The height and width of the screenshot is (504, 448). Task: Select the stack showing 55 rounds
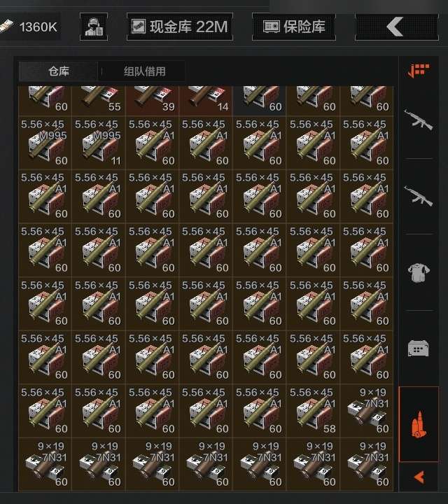point(98,100)
